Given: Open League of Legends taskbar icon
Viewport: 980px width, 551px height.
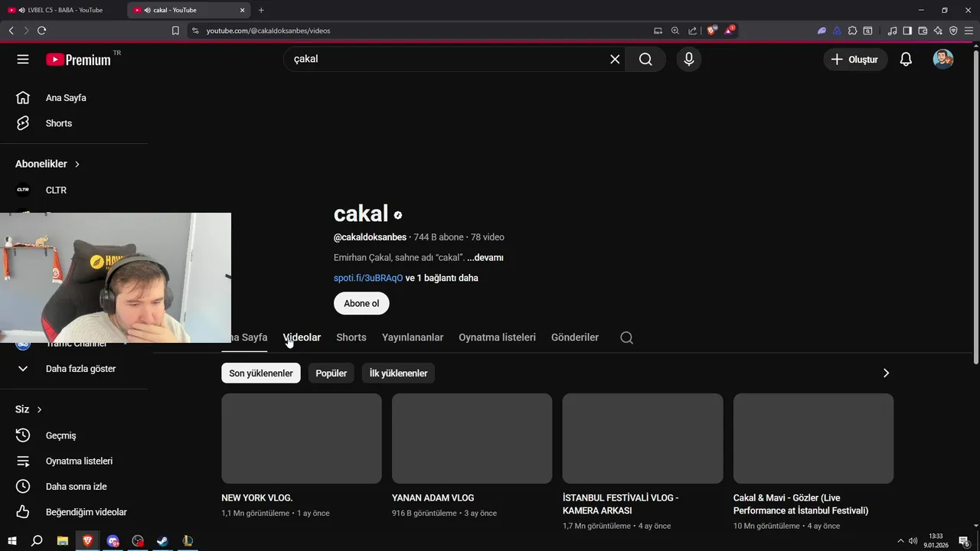Looking at the screenshot, I should click(x=188, y=541).
